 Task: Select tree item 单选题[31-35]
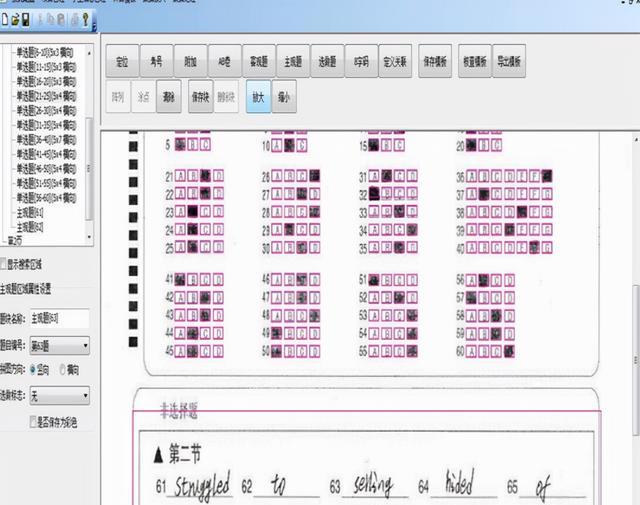click(46, 125)
